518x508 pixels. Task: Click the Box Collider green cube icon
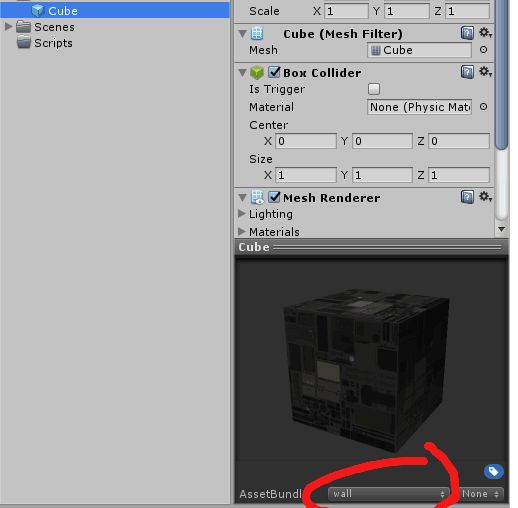(257, 72)
